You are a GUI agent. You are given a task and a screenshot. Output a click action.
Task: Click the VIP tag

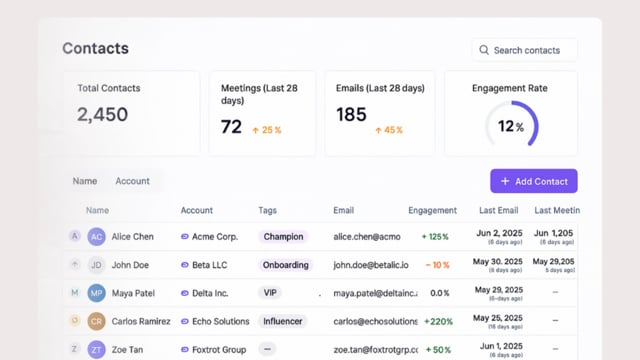point(270,293)
